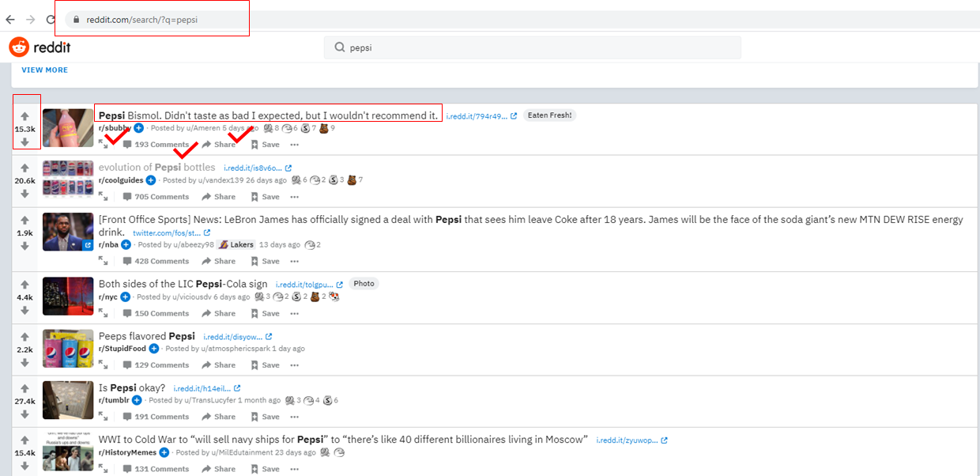This screenshot has width=980, height=476.
Task: Open the LeBron James post thumbnail
Action: pos(68,232)
